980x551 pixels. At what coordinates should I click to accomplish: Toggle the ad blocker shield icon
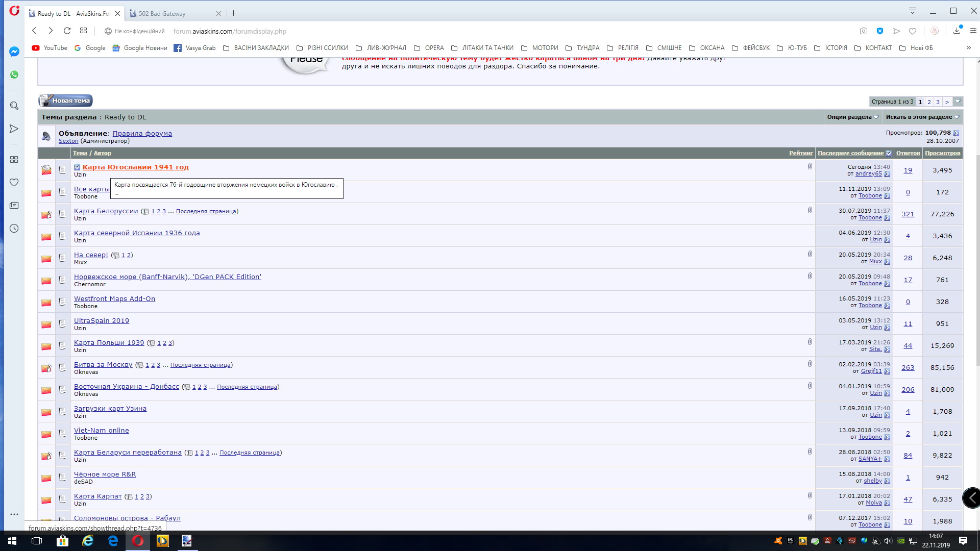tap(880, 31)
